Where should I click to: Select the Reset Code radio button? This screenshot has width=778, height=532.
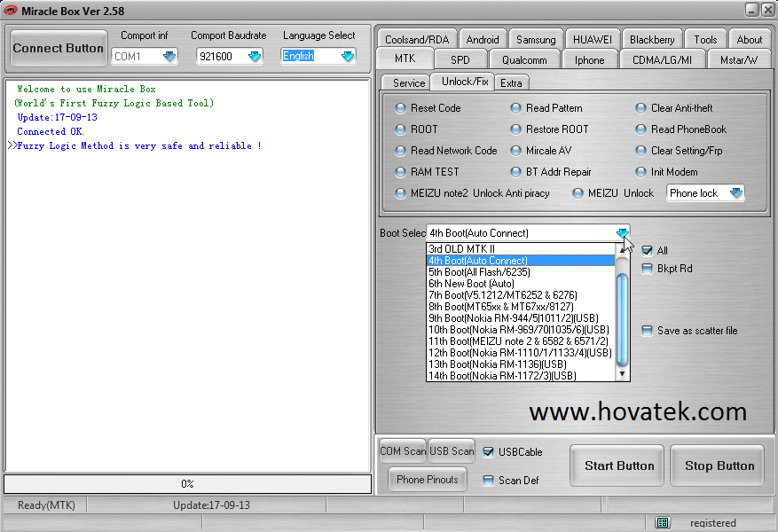(x=400, y=108)
